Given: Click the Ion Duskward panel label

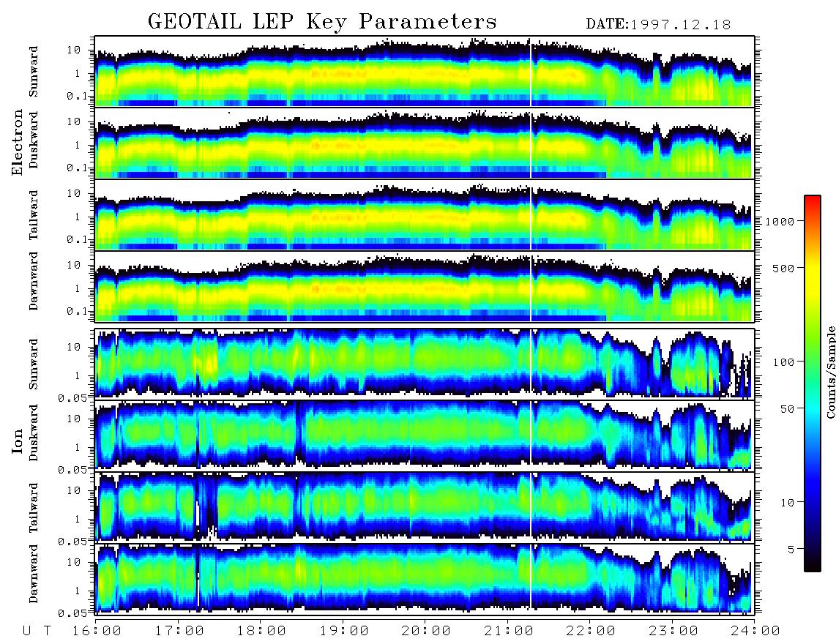Looking at the screenshot, I should pyautogui.click(x=34, y=433).
